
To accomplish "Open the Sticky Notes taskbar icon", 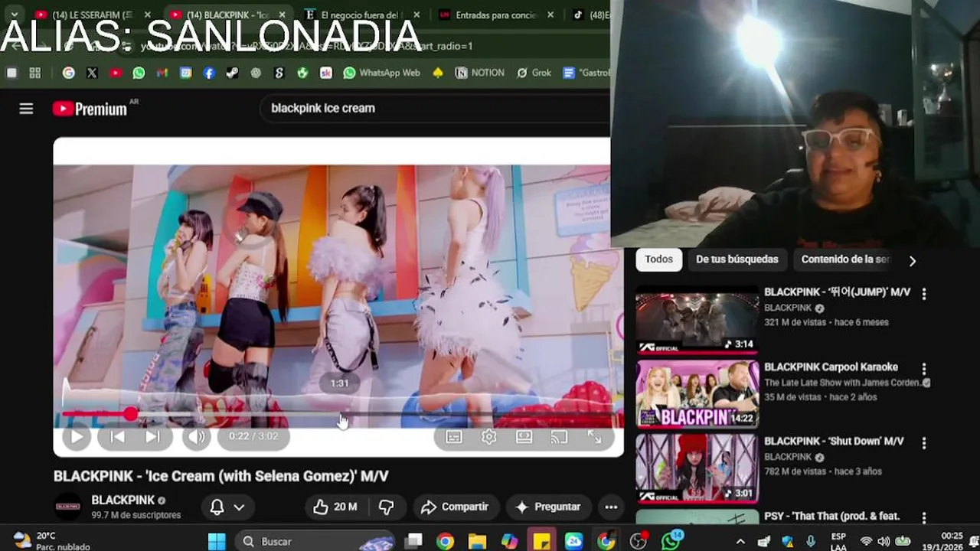I will 541,541.
